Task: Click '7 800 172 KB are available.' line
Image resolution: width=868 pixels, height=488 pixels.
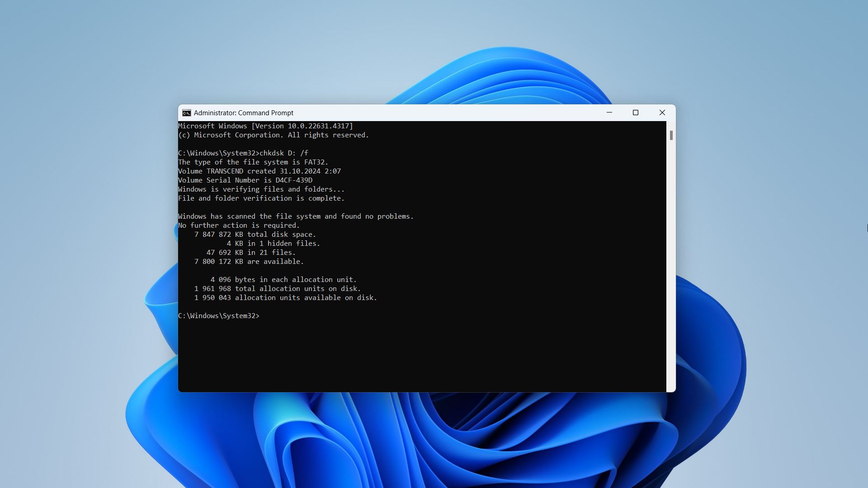Action: (x=249, y=262)
